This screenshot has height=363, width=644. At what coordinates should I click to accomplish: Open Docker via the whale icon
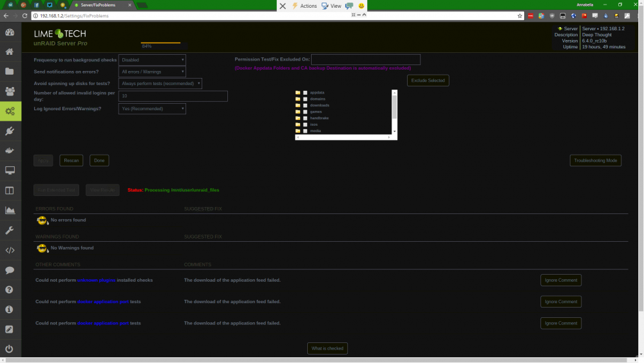(10, 150)
